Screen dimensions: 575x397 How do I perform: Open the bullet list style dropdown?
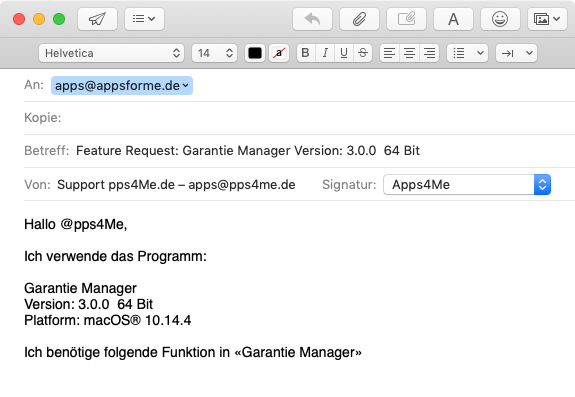(x=468, y=53)
